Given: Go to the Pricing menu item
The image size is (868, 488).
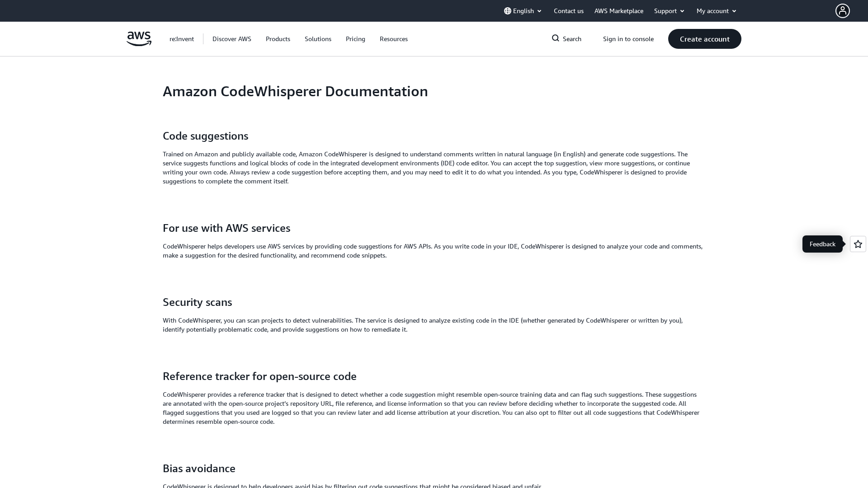Looking at the screenshot, I should coord(355,39).
